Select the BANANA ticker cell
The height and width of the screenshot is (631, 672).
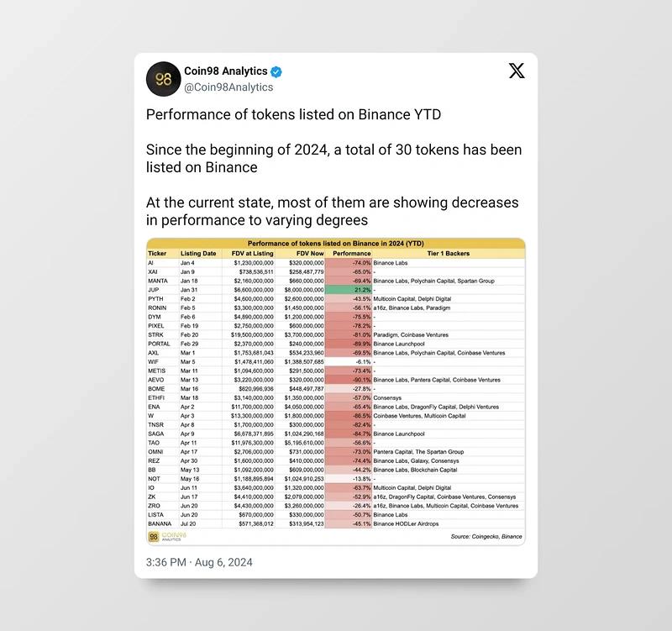(x=160, y=523)
